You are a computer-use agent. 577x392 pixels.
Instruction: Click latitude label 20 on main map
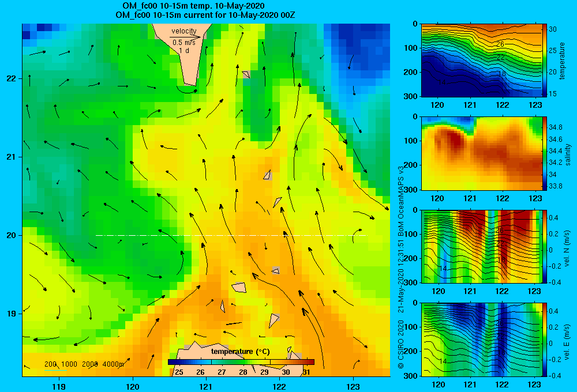point(12,235)
